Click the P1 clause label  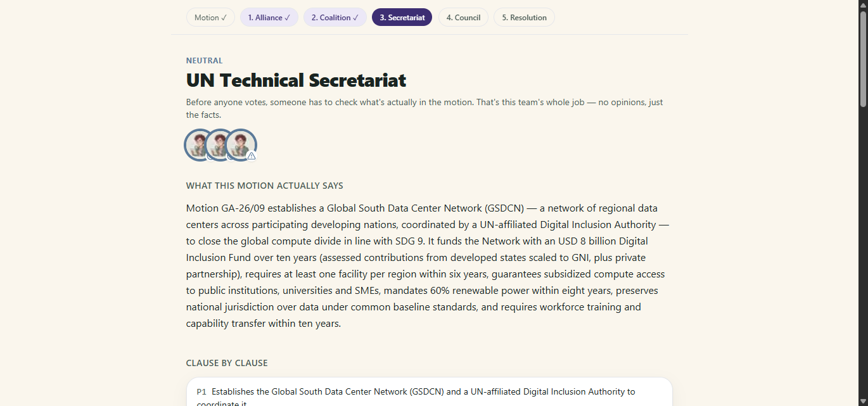(201, 392)
